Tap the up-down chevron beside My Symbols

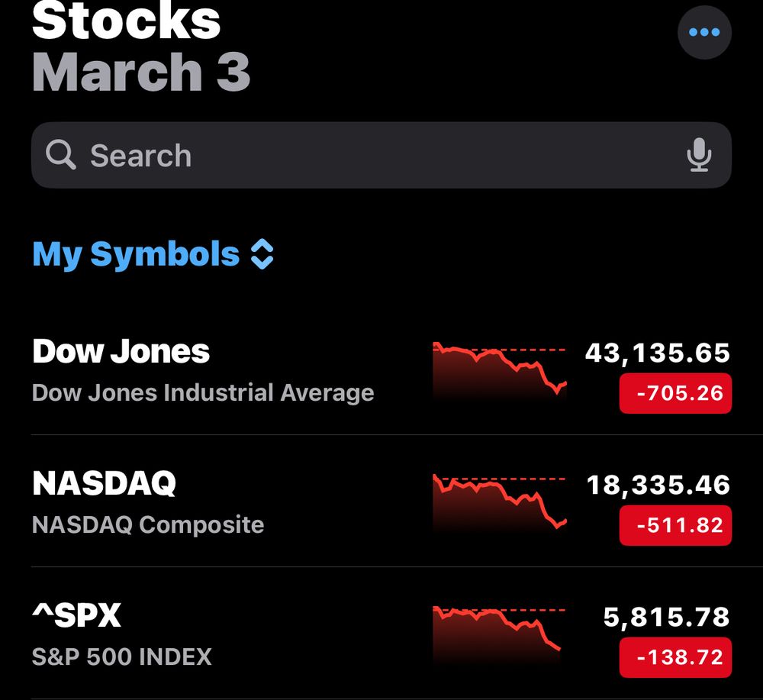(x=262, y=254)
